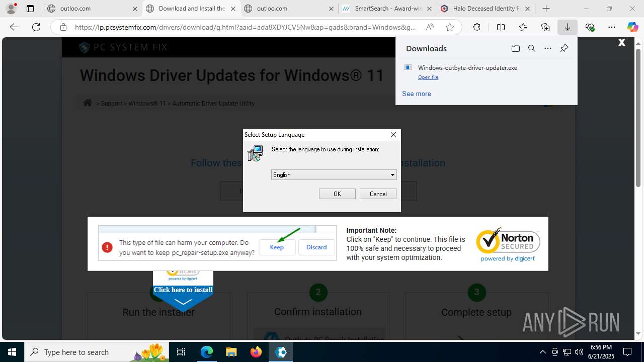The height and width of the screenshot is (362, 644).
Task: View site information lock icon
Action: point(63,27)
